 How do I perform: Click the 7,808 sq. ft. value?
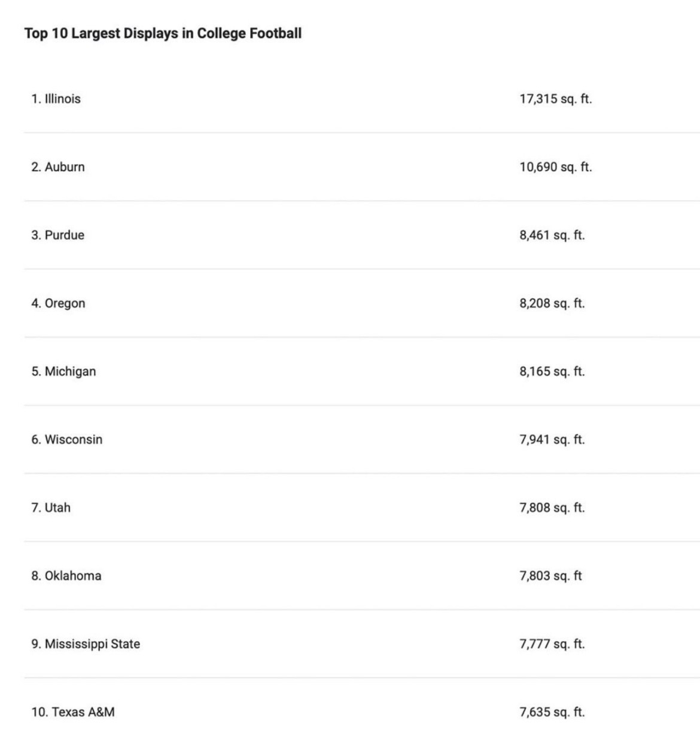(x=552, y=509)
